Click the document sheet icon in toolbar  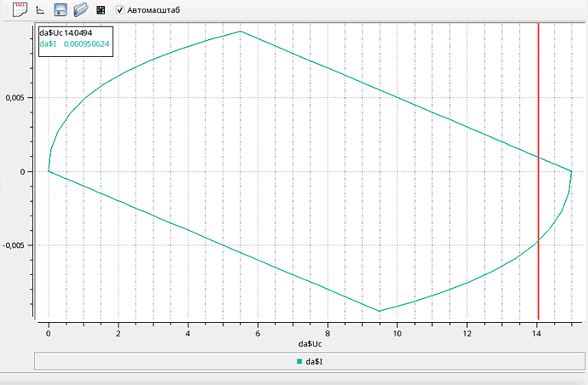[20, 9]
